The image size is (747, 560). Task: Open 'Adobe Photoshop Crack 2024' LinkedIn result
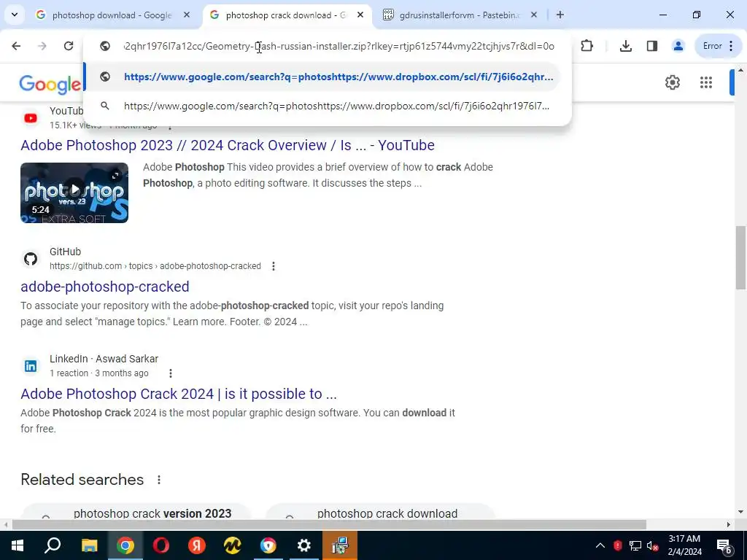click(x=179, y=394)
